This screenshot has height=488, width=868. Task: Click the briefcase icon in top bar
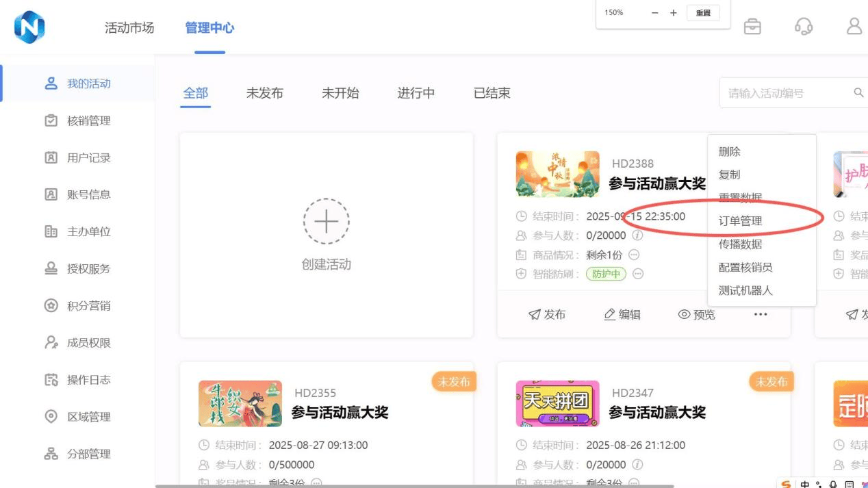tap(752, 27)
